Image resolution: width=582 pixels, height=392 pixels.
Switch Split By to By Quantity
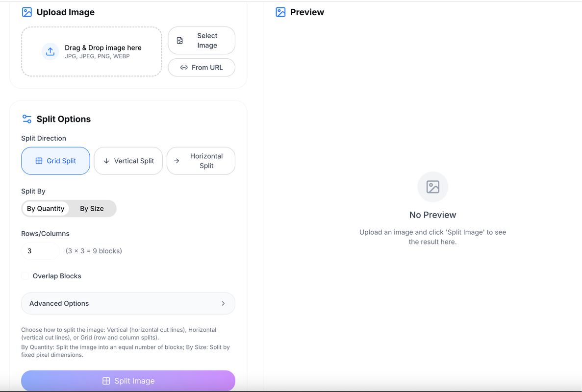click(x=46, y=208)
